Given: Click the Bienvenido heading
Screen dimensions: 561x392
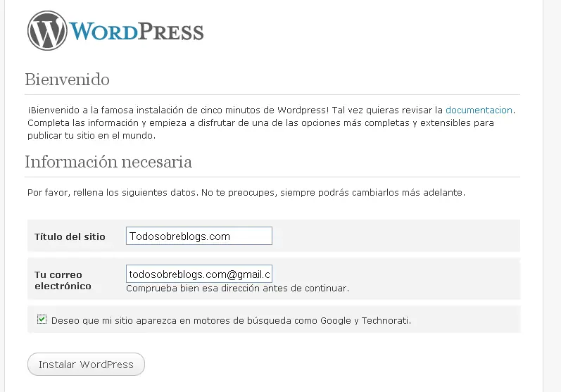Looking at the screenshot, I should 67,80.
